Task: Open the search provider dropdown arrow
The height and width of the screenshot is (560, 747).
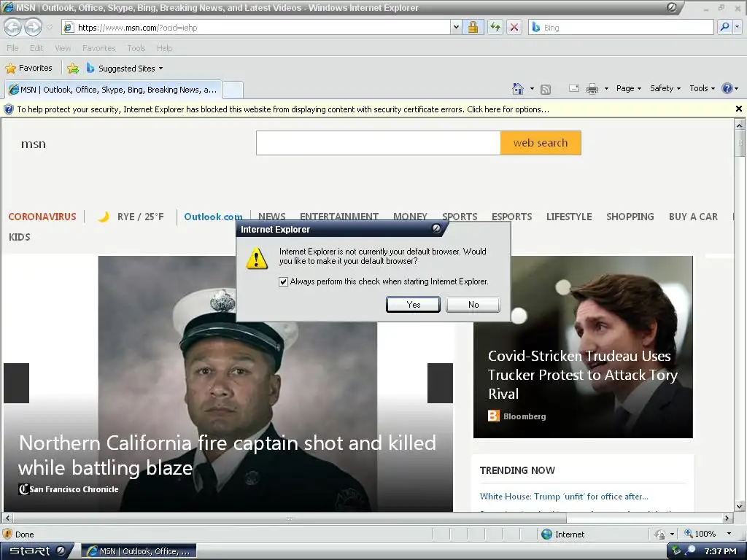Action: point(737,27)
